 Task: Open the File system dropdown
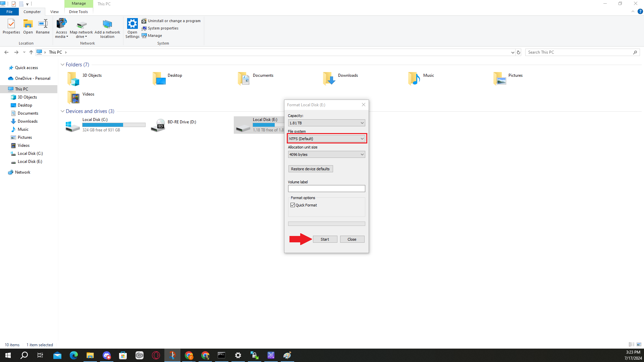(326, 139)
